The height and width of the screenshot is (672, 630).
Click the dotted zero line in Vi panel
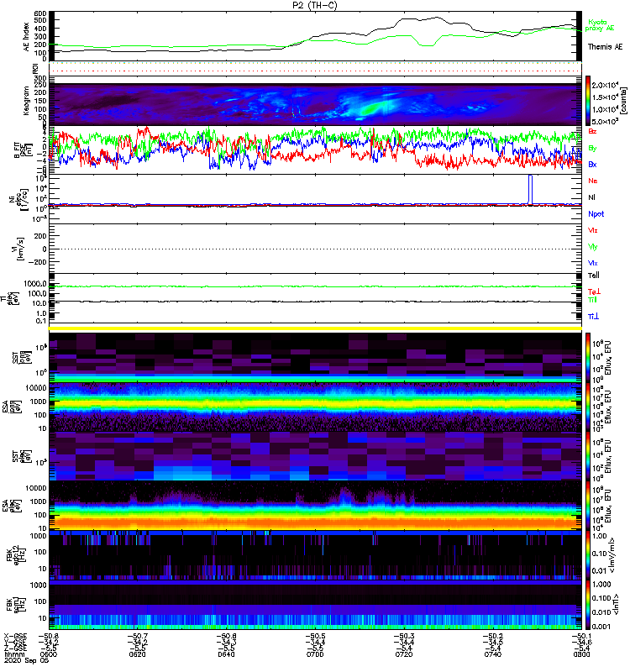(315, 249)
